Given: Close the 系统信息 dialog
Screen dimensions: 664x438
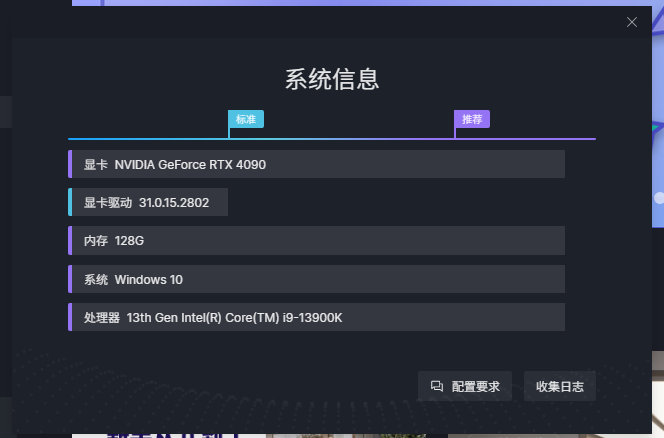Looking at the screenshot, I should pos(631,22).
